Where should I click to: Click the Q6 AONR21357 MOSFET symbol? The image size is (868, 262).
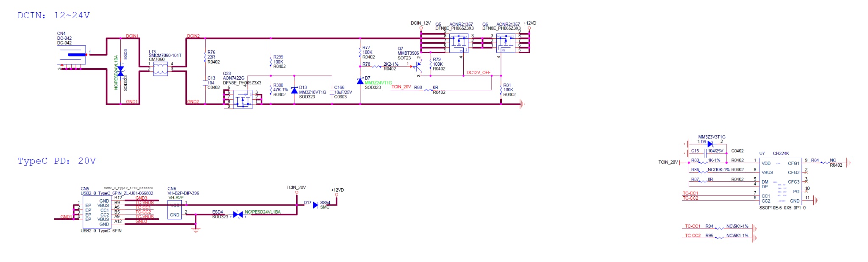506,43
